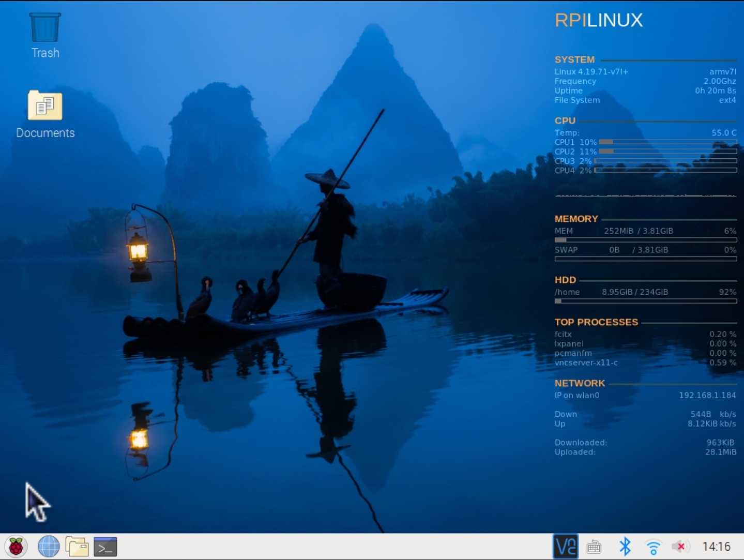
Task: Open the file manager in the taskbar
Action: pyautogui.click(x=77, y=547)
